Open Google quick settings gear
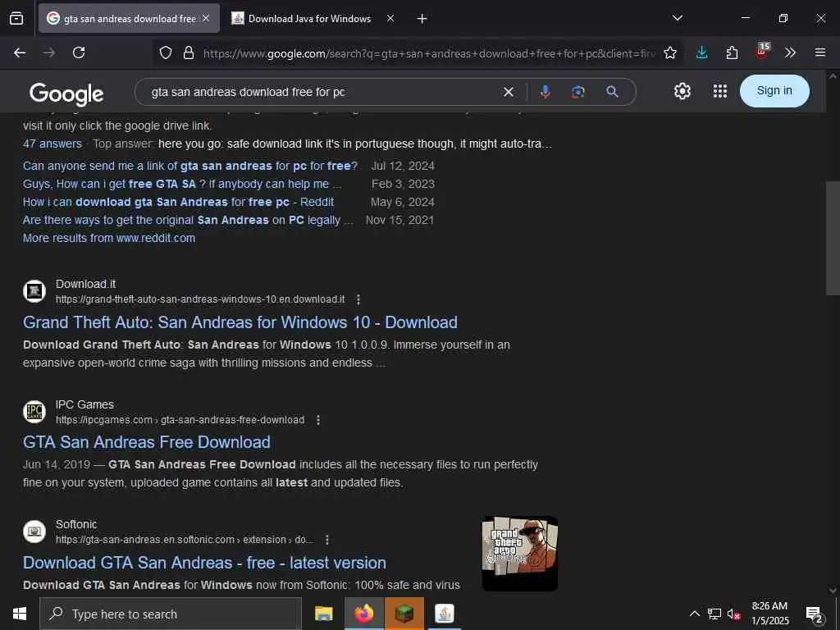 [682, 91]
